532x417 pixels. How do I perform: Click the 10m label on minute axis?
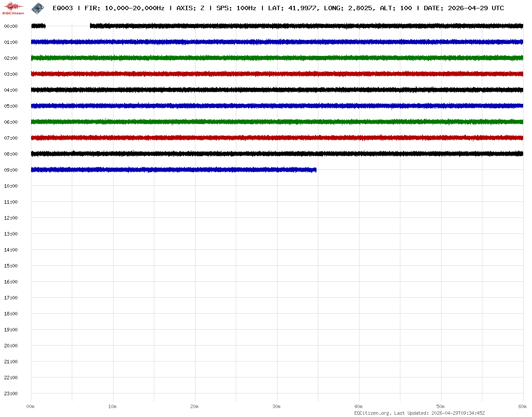pyautogui.click(x=113, y=406)
